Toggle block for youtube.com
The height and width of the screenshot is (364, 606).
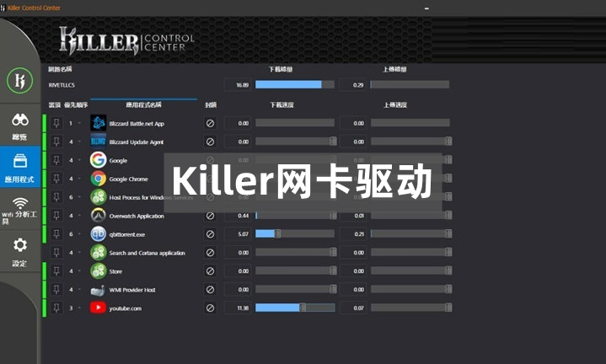click(210, 308)
